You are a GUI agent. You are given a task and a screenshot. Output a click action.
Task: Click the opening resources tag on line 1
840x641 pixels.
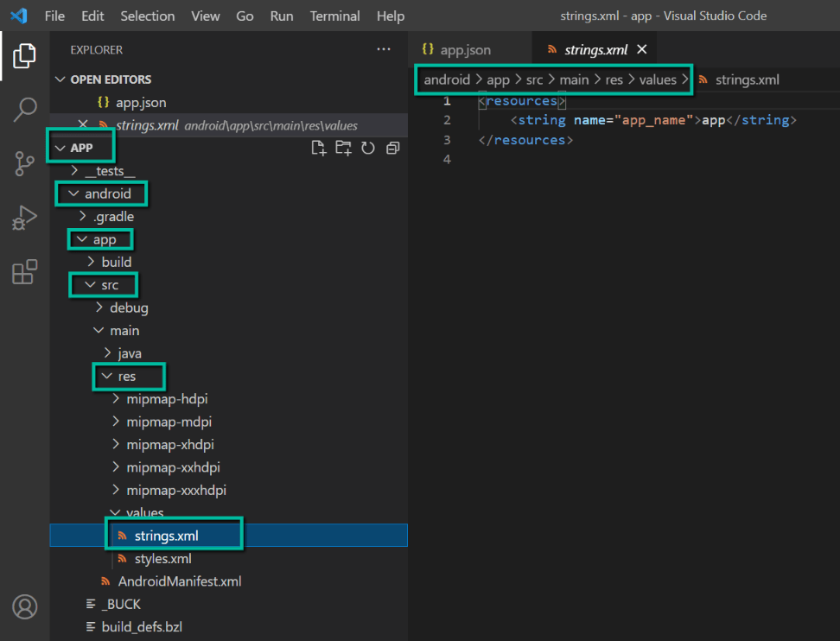522,101
